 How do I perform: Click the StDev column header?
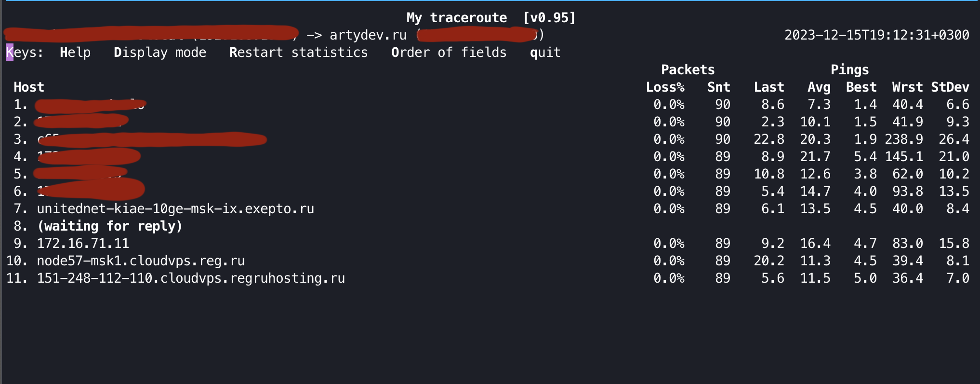click(950, 87)
